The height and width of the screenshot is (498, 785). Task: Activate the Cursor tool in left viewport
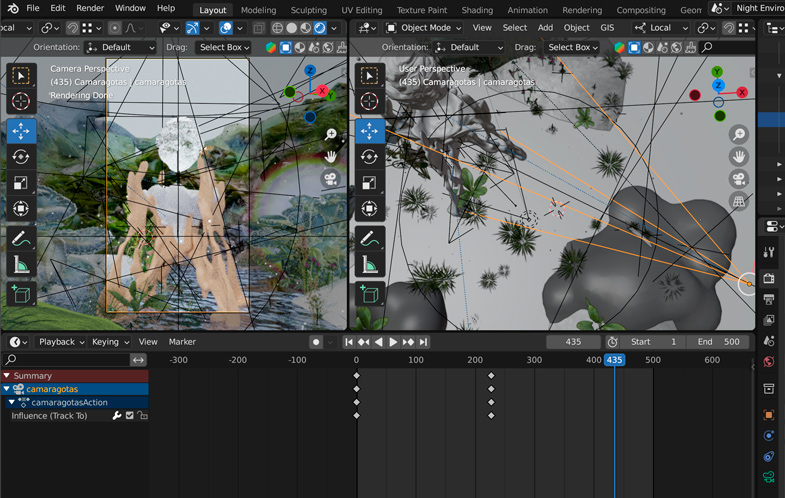click(x=21, y=101)
